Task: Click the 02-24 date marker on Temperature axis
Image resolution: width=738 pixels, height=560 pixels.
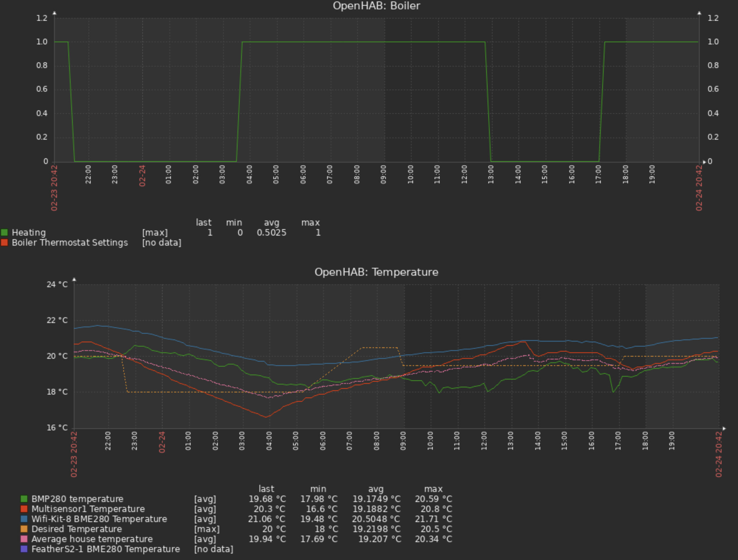Action: click(162, 442)
